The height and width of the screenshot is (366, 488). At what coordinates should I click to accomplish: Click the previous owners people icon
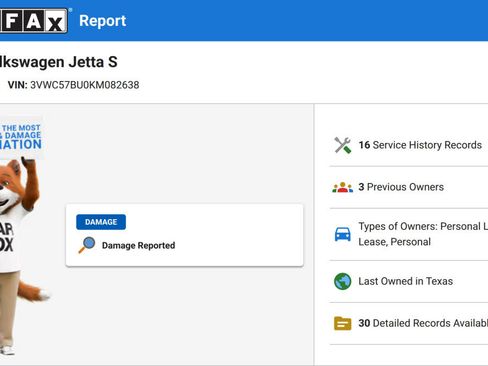point(343,187)
